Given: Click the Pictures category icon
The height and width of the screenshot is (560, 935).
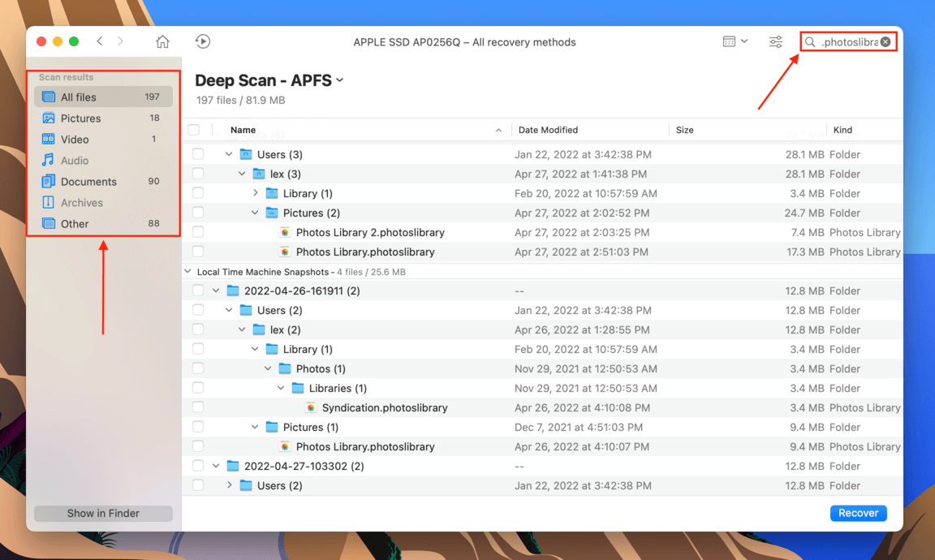Looking at the screenshot, I should pyautogui.click(x=49, y=118).
